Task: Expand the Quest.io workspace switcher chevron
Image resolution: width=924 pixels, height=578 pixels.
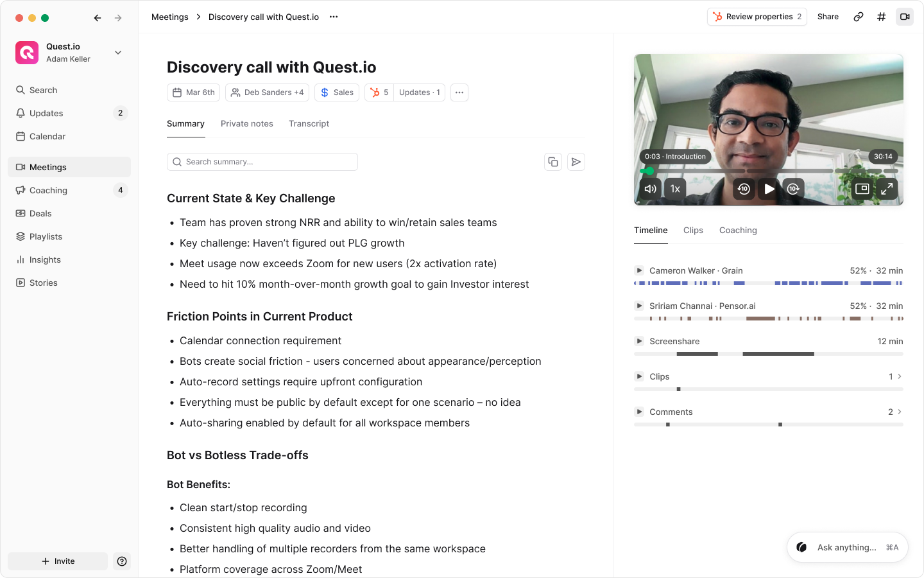Action: (x=118, y=53)
